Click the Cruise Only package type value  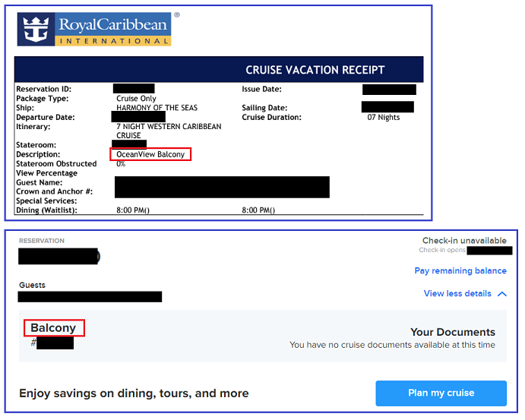pyautogui.click(x=136, y=99)
